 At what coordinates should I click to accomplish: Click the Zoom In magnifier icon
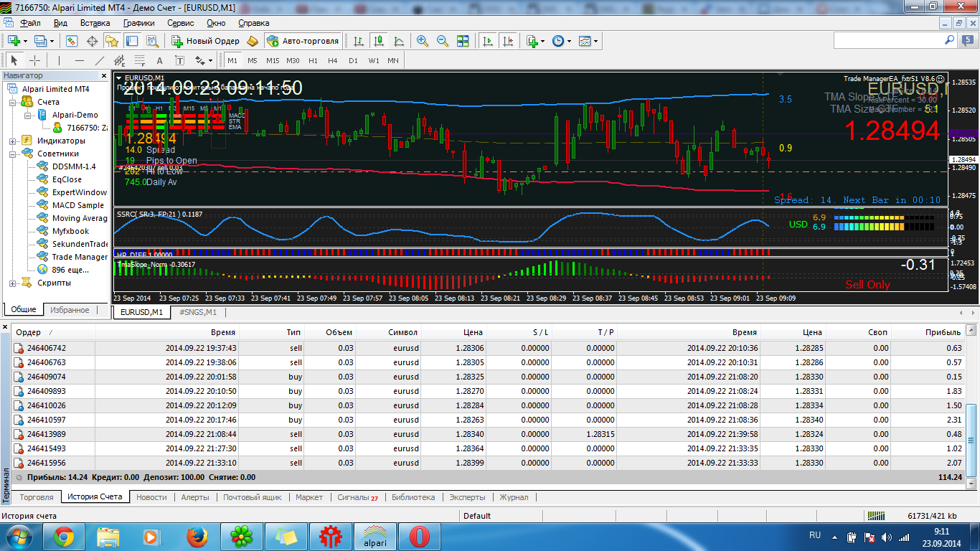tap(423, 41)
